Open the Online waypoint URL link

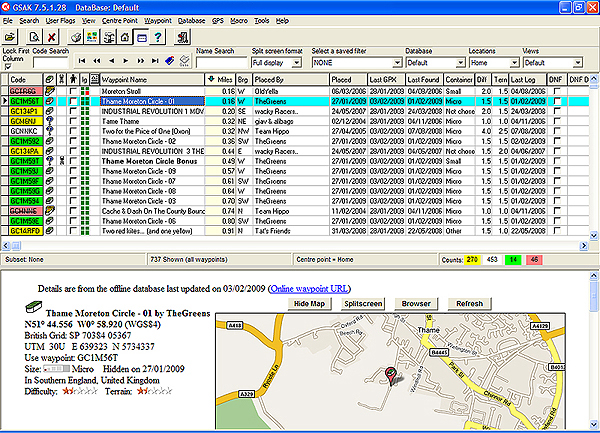click(309, 289)
